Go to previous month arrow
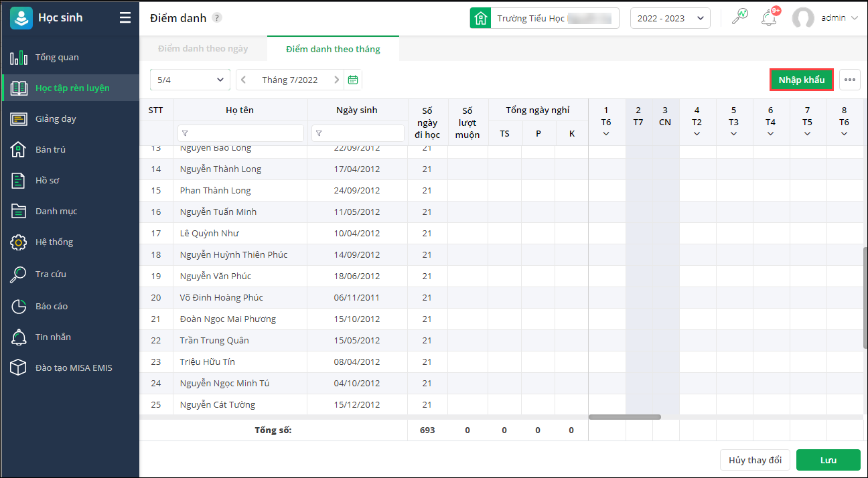Screen dimensions: 868x478 244,80
